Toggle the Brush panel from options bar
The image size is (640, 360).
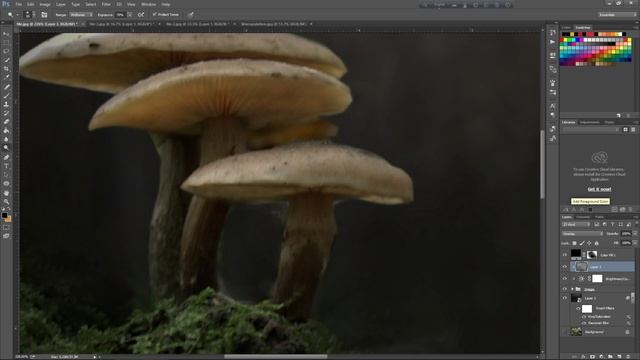point(44,15)
